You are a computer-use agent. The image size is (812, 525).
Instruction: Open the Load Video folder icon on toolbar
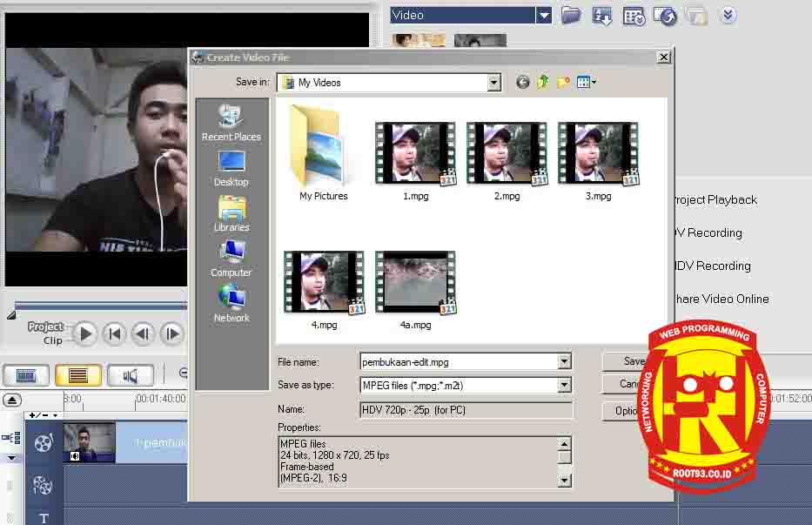[571, 16]
